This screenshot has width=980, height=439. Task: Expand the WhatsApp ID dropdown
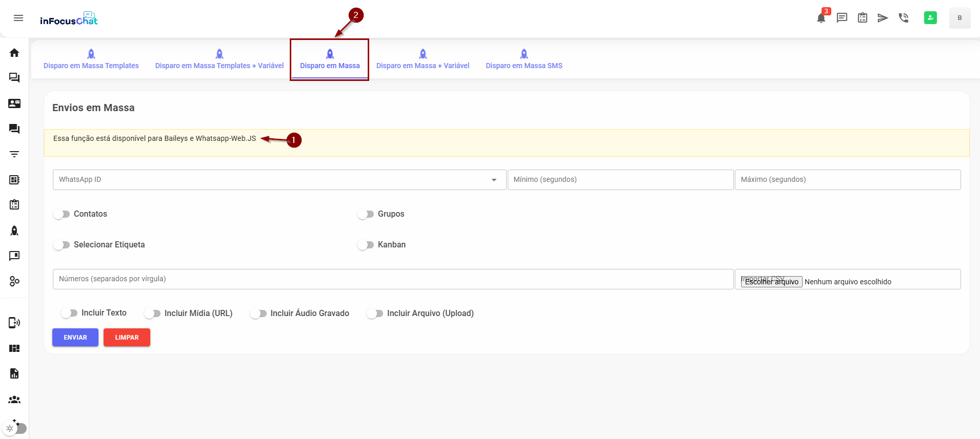click(494, 180)
